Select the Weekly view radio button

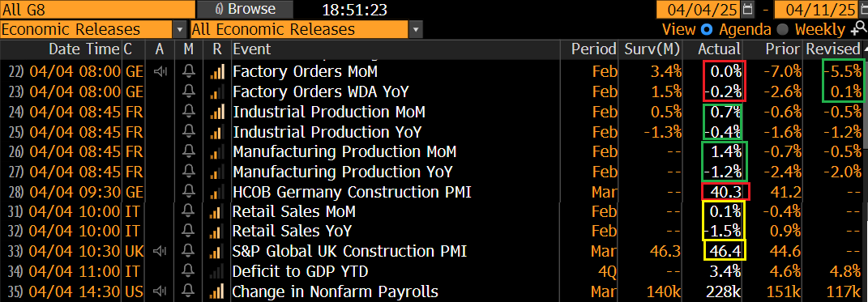[x=782, y=30]
